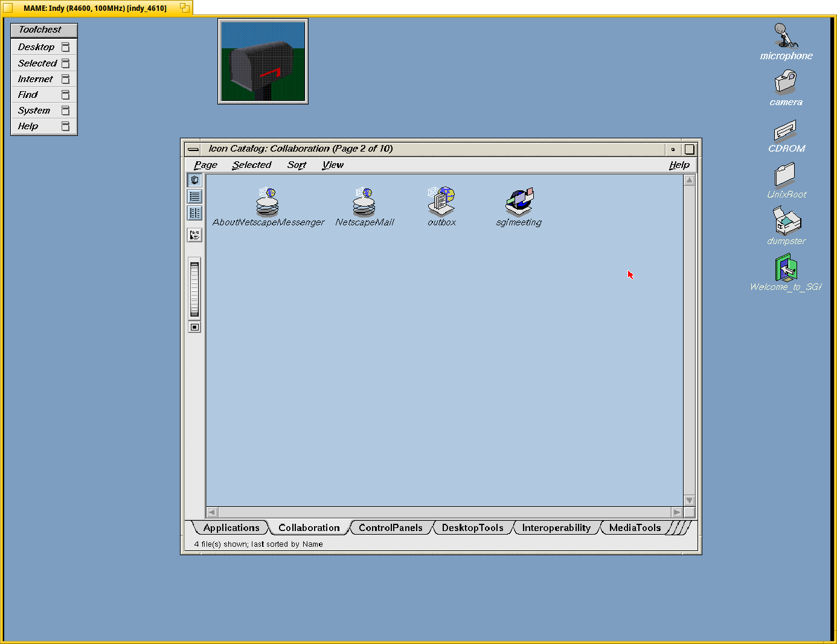Open the Icon Catalog window menu button
837x644 pixels.
(x=193, y=149)
